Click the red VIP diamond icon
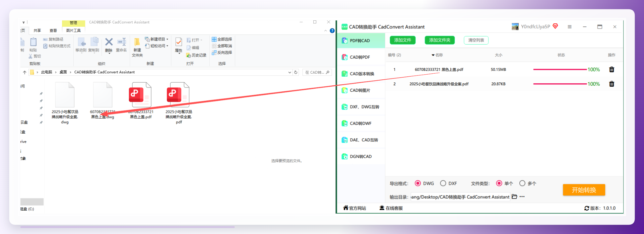 555,26
